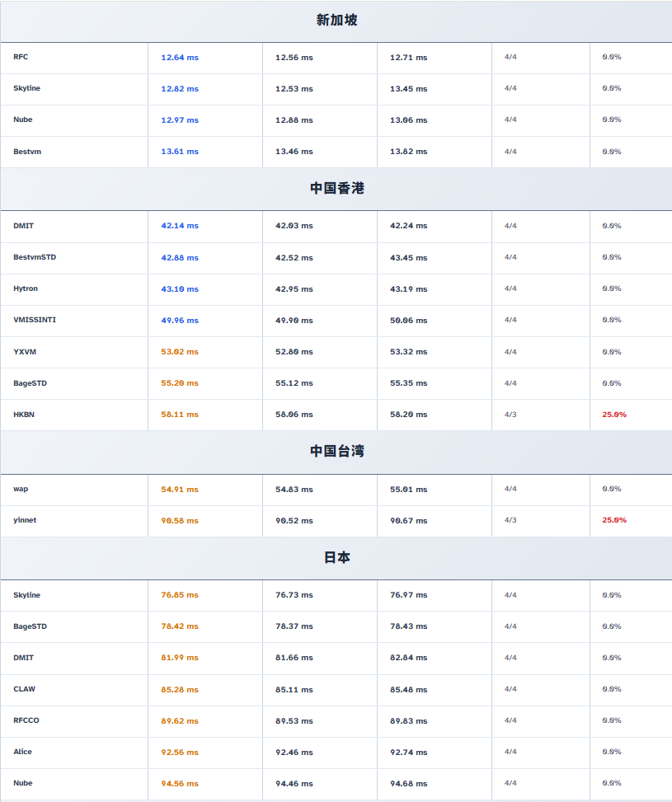Screen dimensions: 672x802
Task: Open the Hytron row label
Action: (26, 288)
